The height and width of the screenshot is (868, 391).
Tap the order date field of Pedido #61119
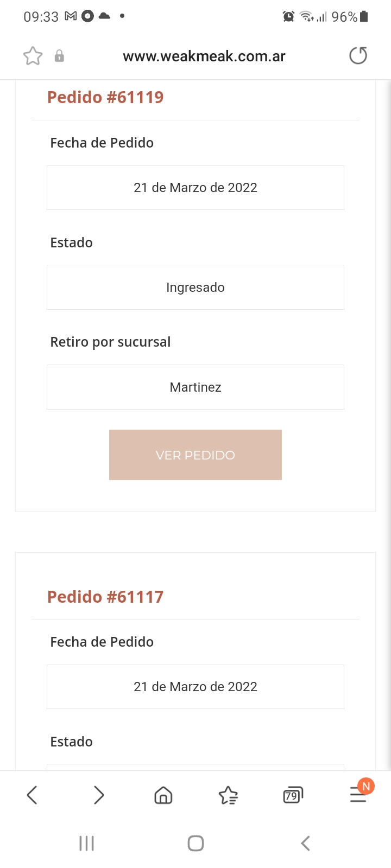(x=195, y=188)
